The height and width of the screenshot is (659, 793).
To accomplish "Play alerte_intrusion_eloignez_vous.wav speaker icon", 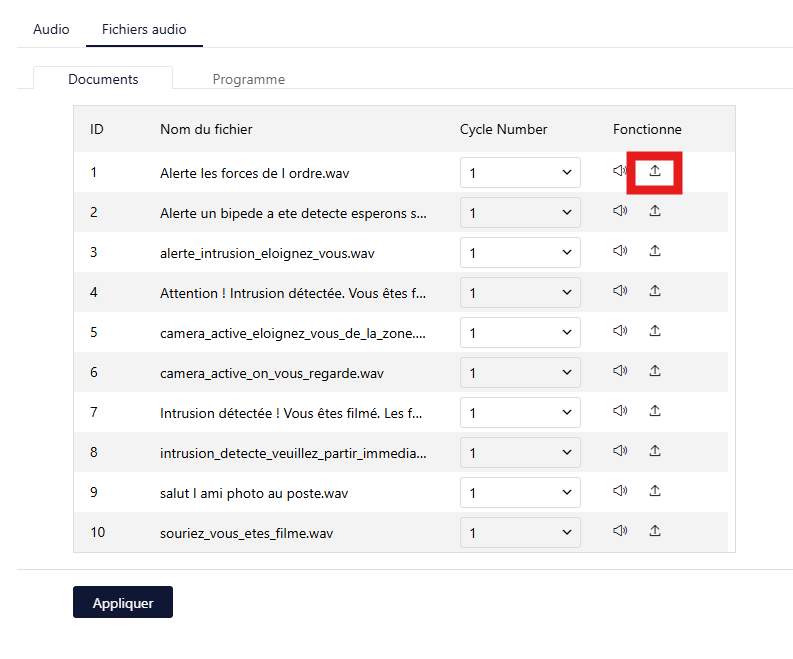I will (620, 250).
